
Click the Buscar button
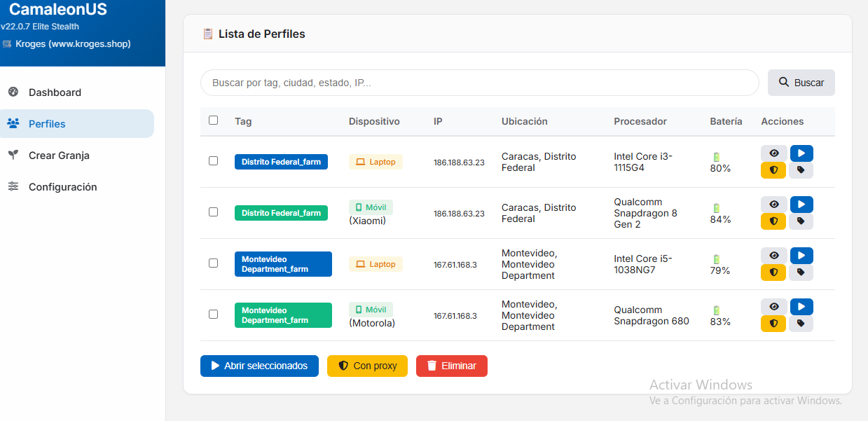click(801, 83)
